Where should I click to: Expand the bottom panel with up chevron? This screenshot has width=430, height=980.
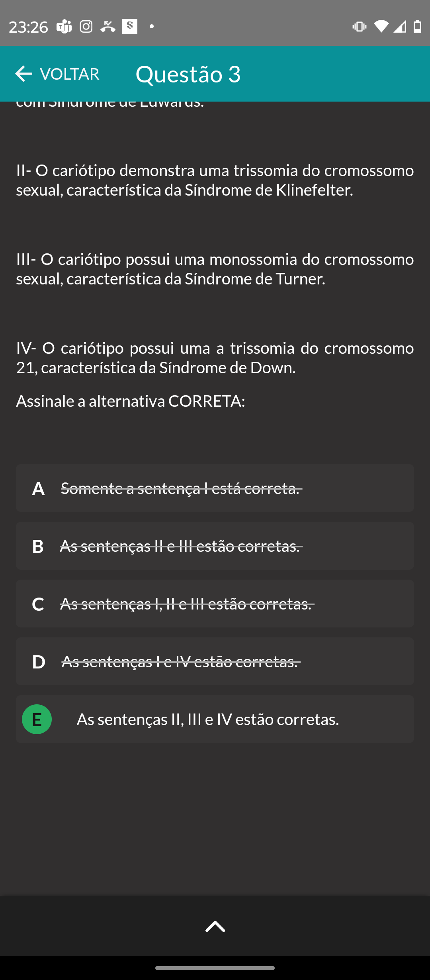tap(215, 927)
